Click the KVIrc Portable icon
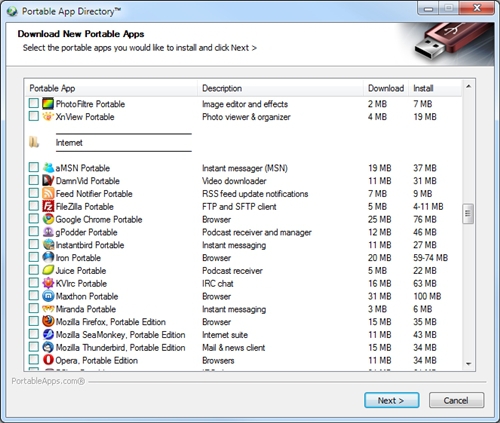 tap(48, 283)
